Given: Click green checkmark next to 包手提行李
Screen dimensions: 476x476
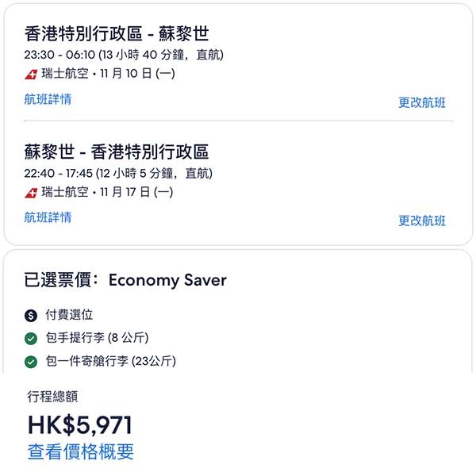Looking at the screenshot, I should [31, 339].
